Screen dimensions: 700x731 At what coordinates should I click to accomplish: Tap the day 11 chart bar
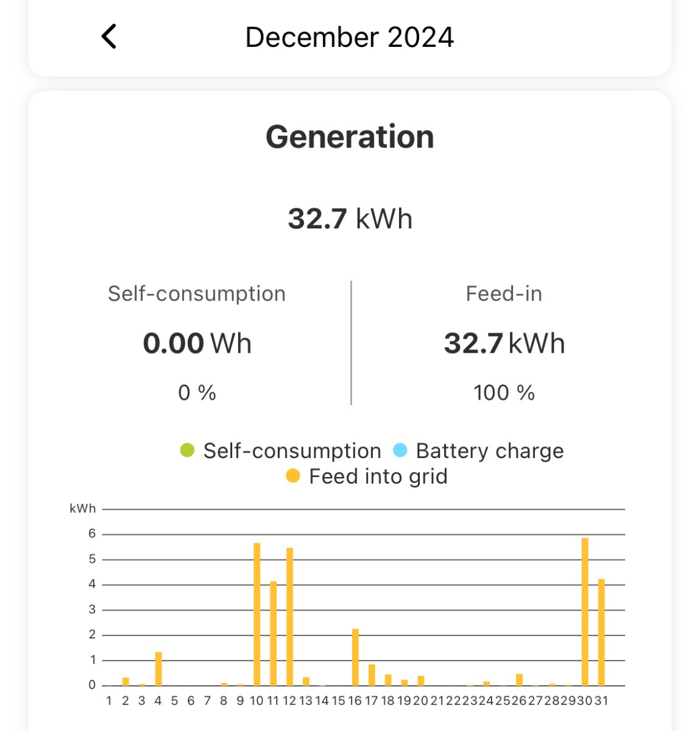(x=274, y=634)
